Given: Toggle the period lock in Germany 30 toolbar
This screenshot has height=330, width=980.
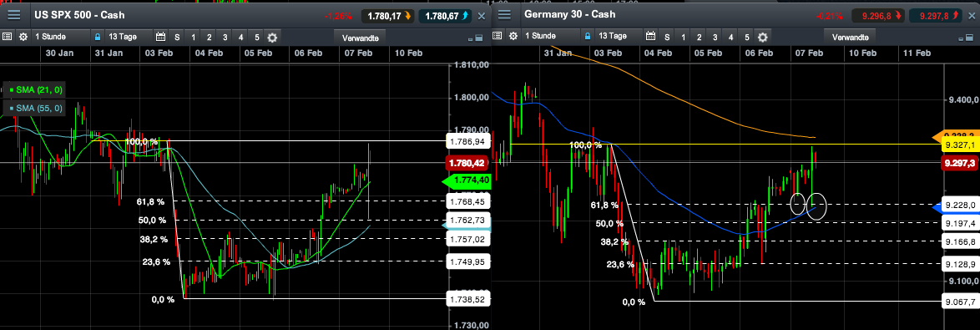Looking at the screenshot, I should (589, 36).
